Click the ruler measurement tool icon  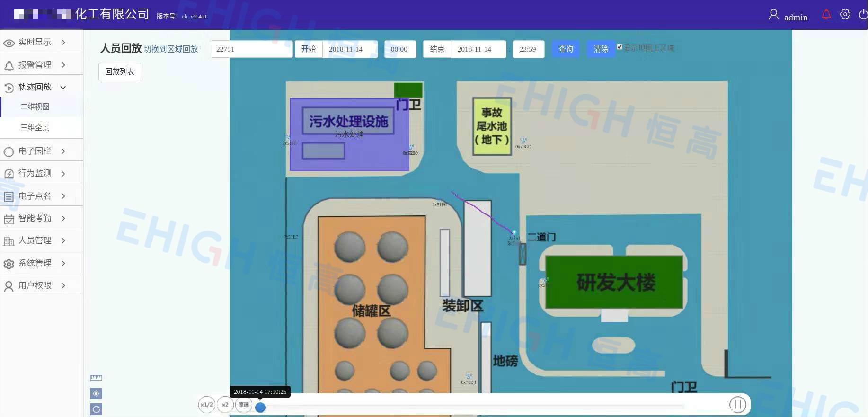[x=96, y=378]
